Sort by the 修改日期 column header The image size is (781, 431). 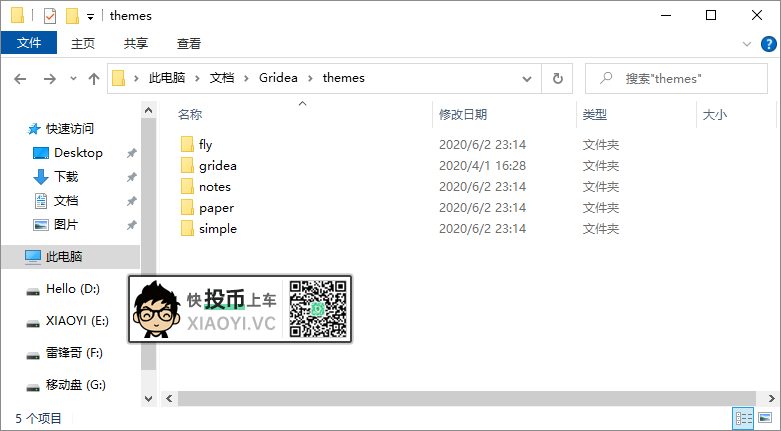[463, 115]
